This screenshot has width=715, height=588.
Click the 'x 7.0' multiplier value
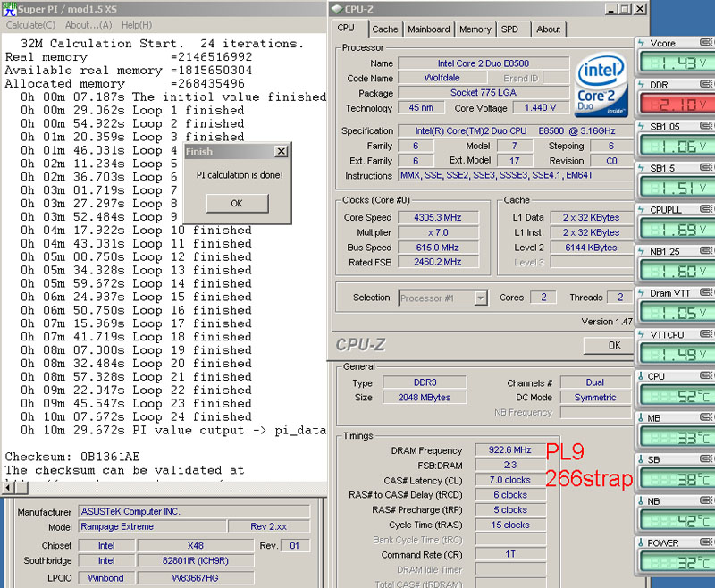click(x=438, y=232)
